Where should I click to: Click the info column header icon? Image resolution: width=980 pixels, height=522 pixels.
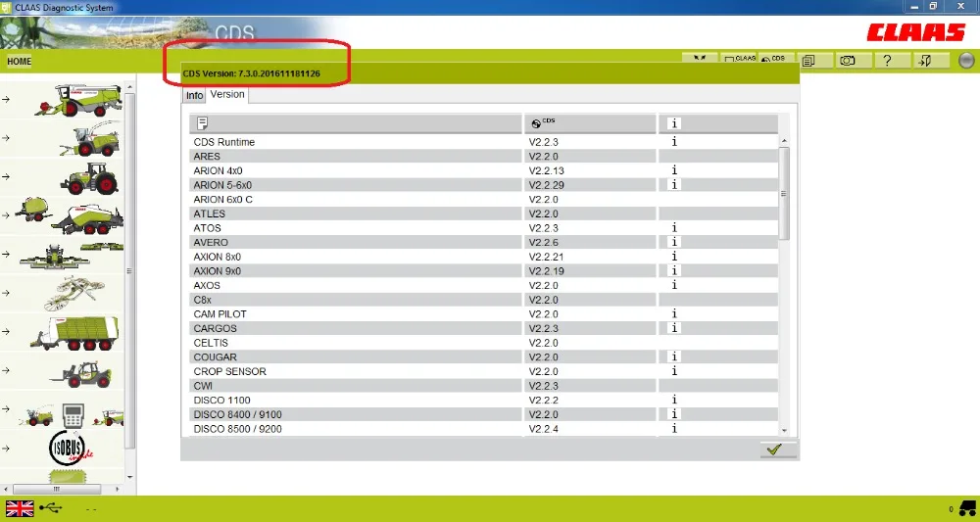coord(674,123)
